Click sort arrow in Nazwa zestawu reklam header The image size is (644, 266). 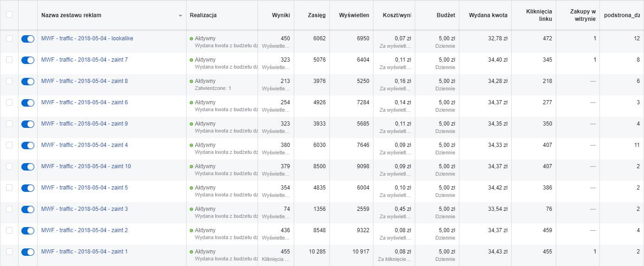[180, 16]
